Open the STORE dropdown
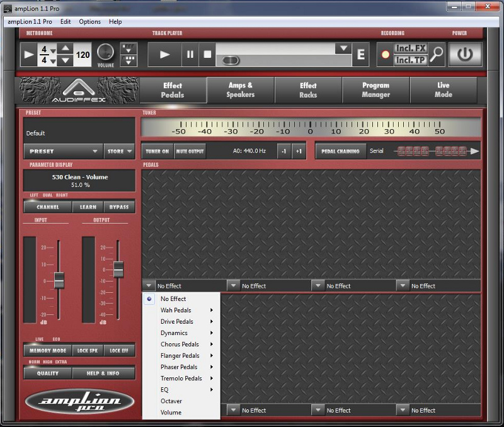 click(119, 151)
